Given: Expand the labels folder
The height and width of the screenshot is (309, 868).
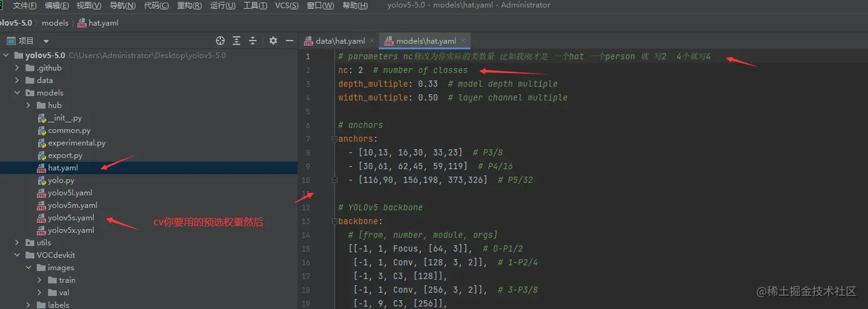Looking at the screenshot, I should click(x=29, y=305).
